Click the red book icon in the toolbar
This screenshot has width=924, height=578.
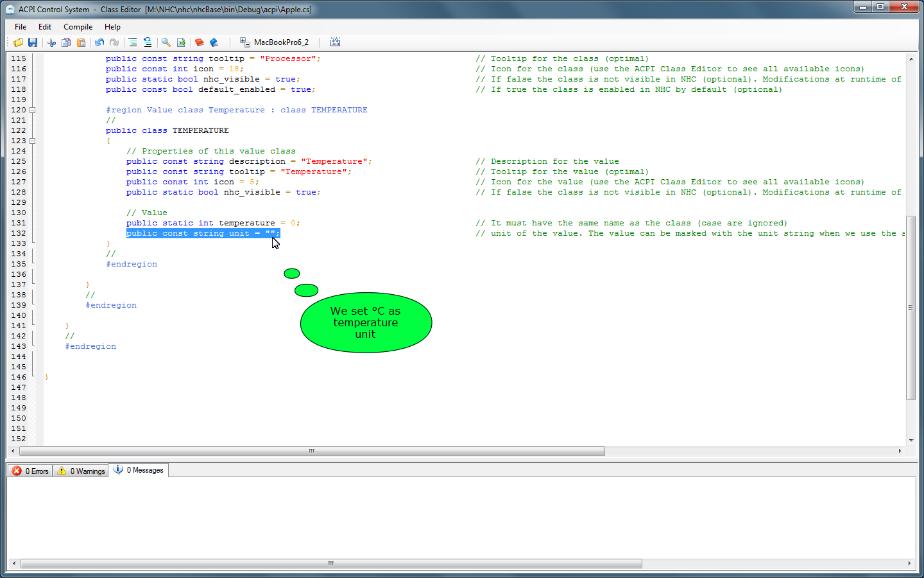click(199, 42)
